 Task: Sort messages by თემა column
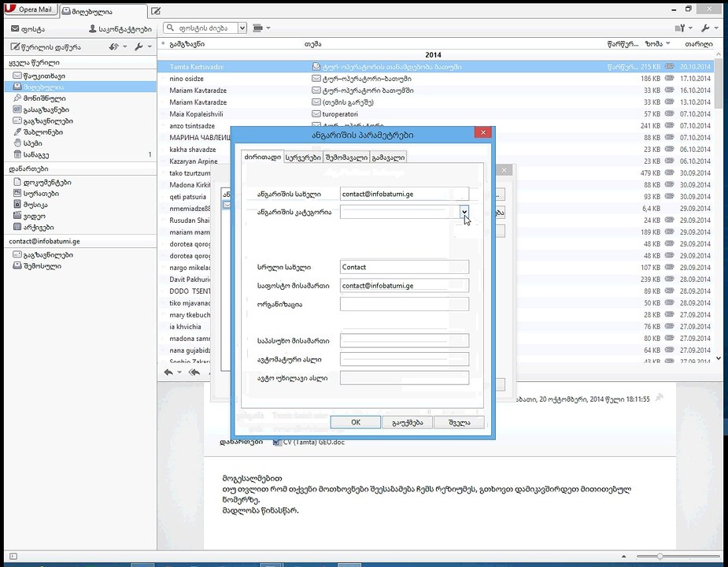coord(312,43)
